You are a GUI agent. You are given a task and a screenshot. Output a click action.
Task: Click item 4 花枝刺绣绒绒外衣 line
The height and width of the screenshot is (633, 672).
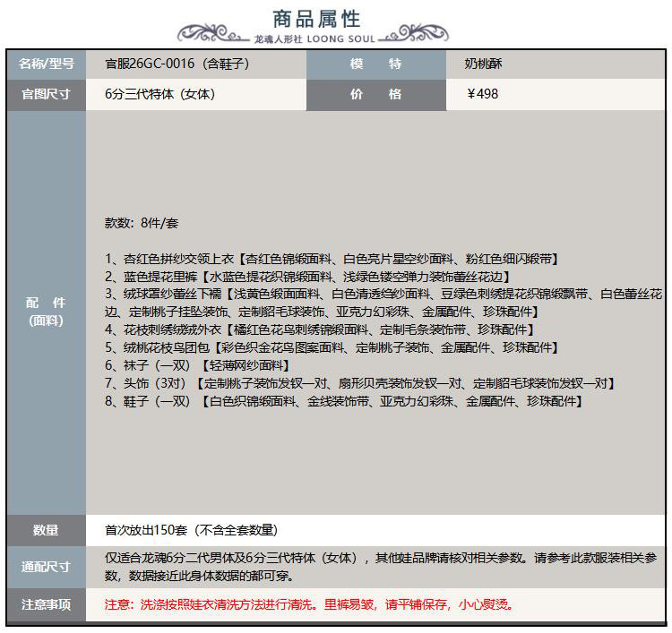point(320,329)
